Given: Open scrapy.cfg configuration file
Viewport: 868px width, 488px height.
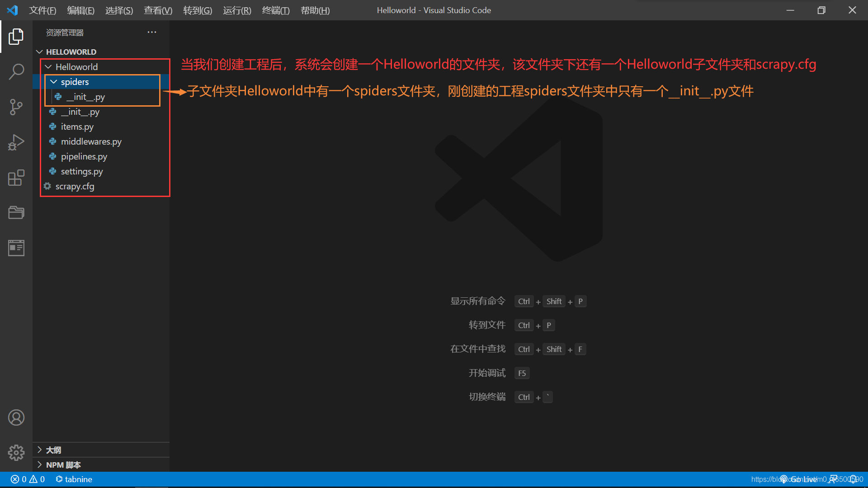Looking at the screenshot, I should 75,185.
